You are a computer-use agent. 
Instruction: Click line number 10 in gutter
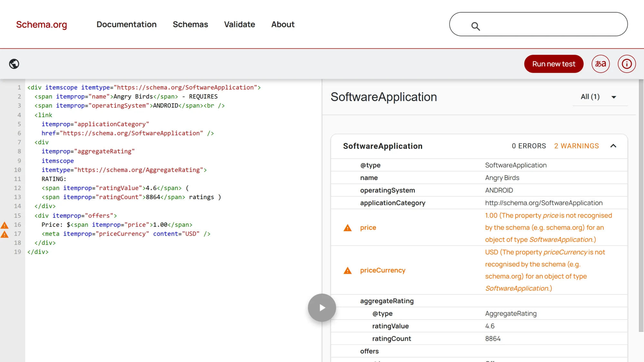tap(17, 170)
